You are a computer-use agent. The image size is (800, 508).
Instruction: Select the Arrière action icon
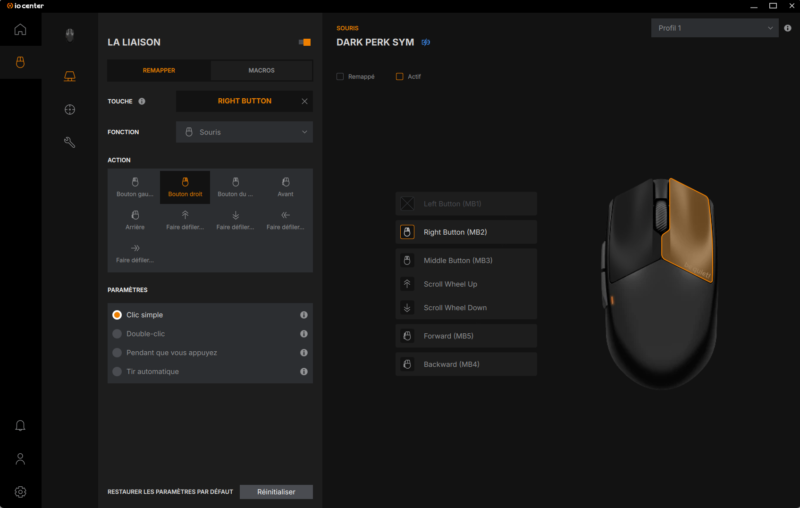coord(135,220)
